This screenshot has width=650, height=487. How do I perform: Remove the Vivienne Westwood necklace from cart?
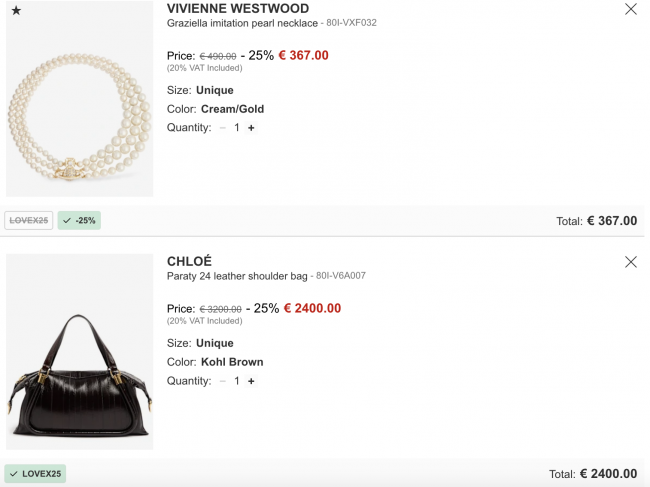click(x=631, y=9)
